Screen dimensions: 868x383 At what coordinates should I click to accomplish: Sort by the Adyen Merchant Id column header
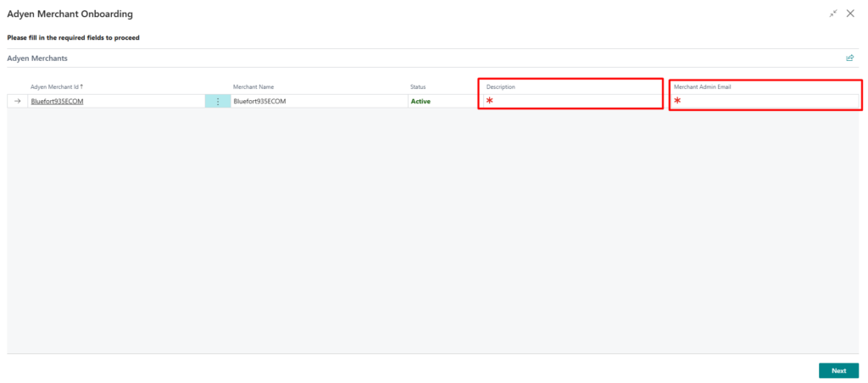click(56, 86)
